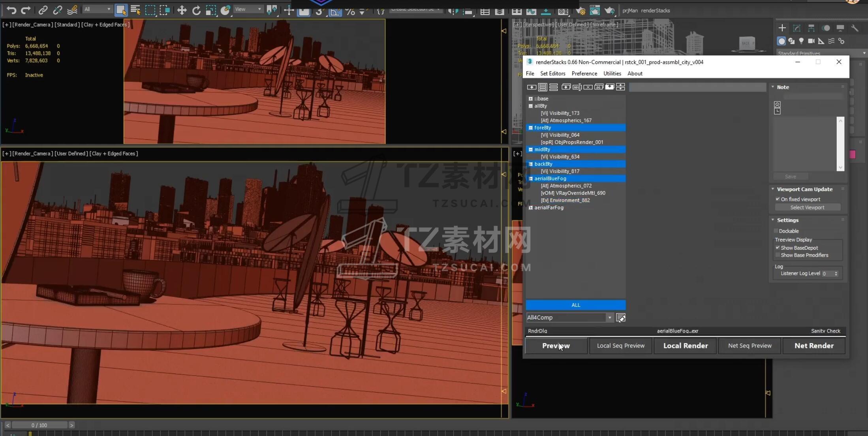
Task: Open the Set Editors menu
Action: (x=552, y=73)
